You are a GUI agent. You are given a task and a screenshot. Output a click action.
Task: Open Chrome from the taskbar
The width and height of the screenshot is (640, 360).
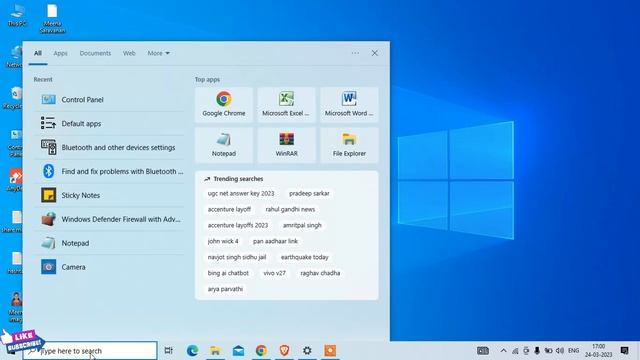click(x=261, y=350)
